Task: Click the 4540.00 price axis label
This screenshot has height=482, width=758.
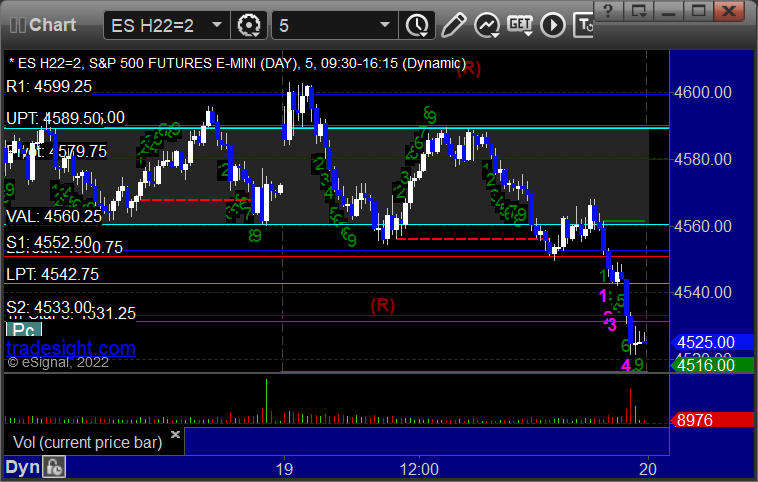Action: (703, 292)
